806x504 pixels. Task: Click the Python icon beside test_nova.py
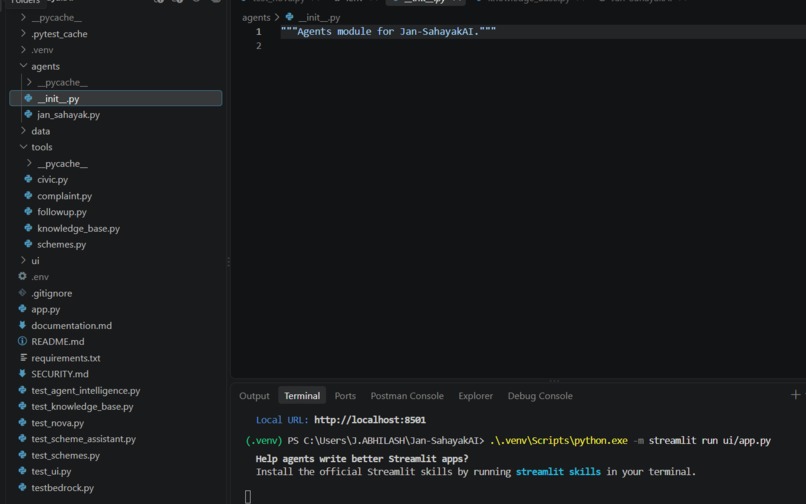(x=22, y=422)
